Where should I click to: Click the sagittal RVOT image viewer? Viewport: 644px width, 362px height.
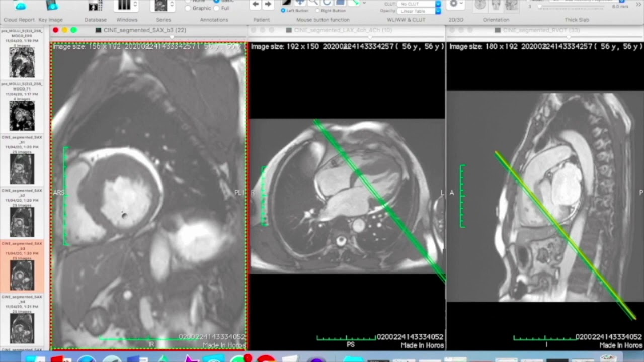click(545, 196)
